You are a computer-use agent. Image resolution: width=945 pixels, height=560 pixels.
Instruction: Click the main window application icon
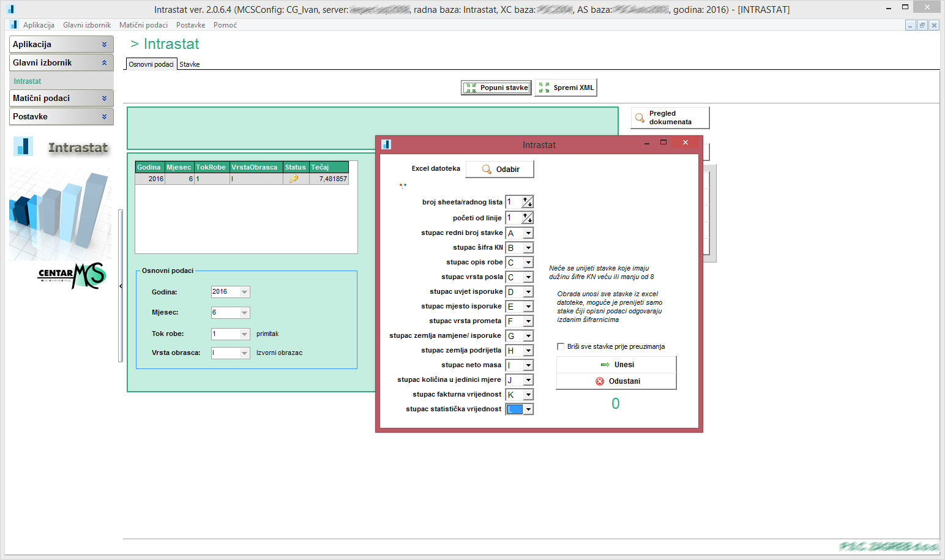10,9
